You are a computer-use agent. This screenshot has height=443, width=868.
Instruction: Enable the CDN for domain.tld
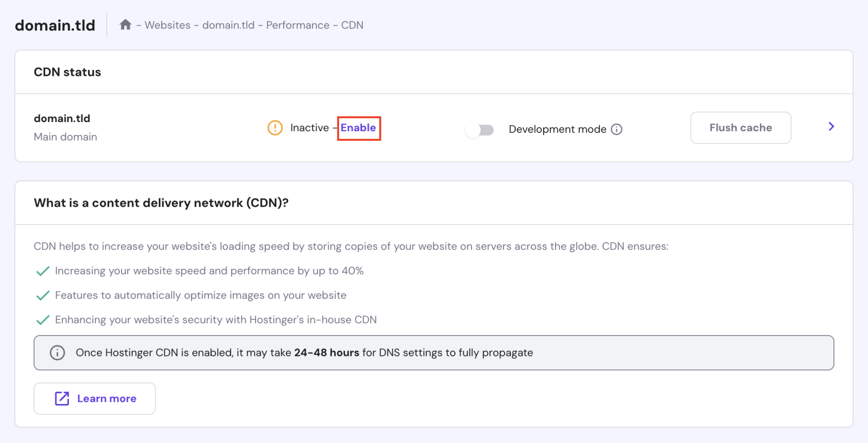(x=359, y=128)
